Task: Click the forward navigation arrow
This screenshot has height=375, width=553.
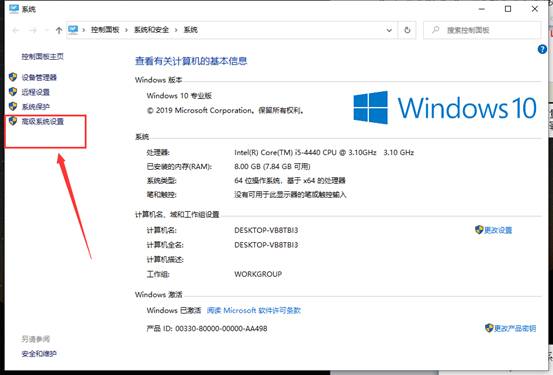Action: point(33,30)
